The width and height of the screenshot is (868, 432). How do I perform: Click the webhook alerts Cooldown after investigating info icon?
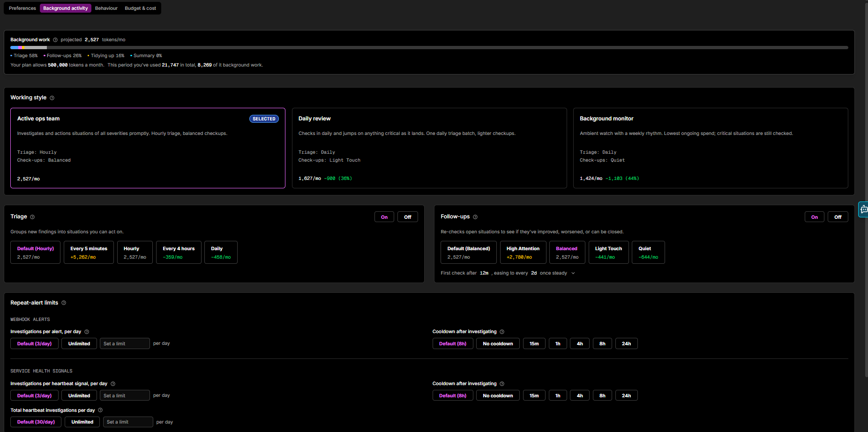coord(502,332)
